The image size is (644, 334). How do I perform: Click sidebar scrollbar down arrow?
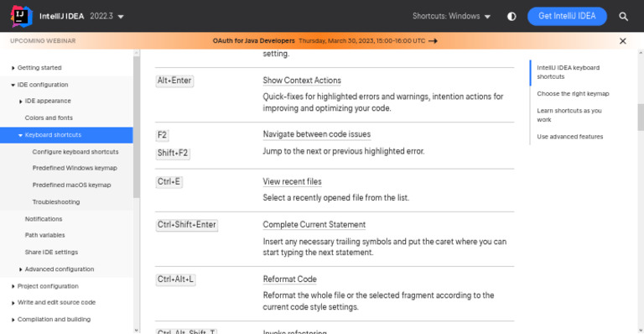click(x=137, y=331)
